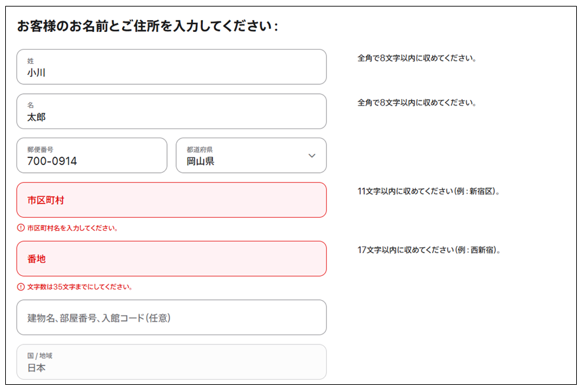Click the chevron arrow beside 岡山県

(x=312, y=155)
